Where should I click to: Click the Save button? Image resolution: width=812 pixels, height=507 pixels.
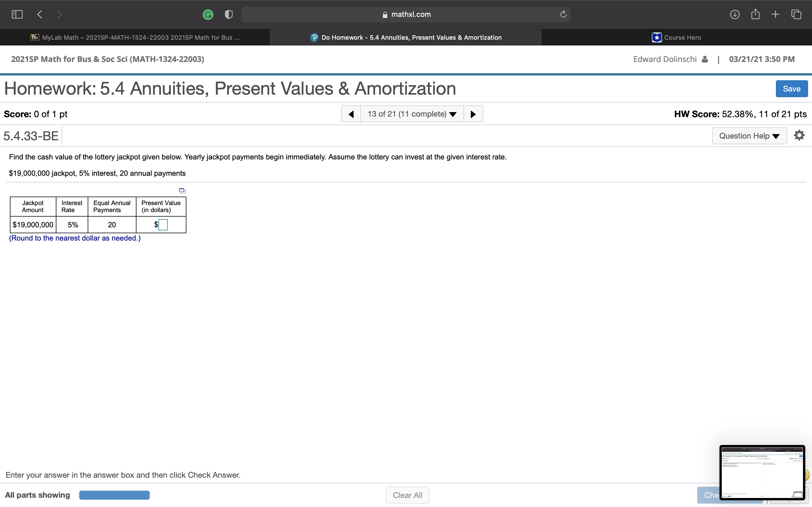pos(791,89)
